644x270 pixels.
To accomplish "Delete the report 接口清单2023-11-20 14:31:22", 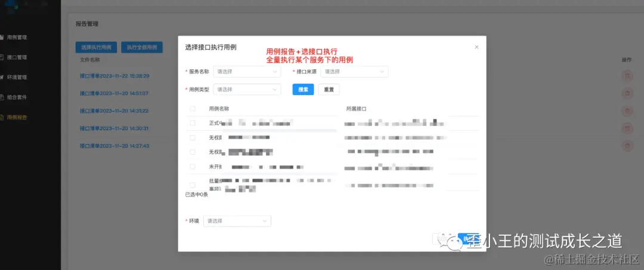I will pyautogui.click(x=627, y=111).
